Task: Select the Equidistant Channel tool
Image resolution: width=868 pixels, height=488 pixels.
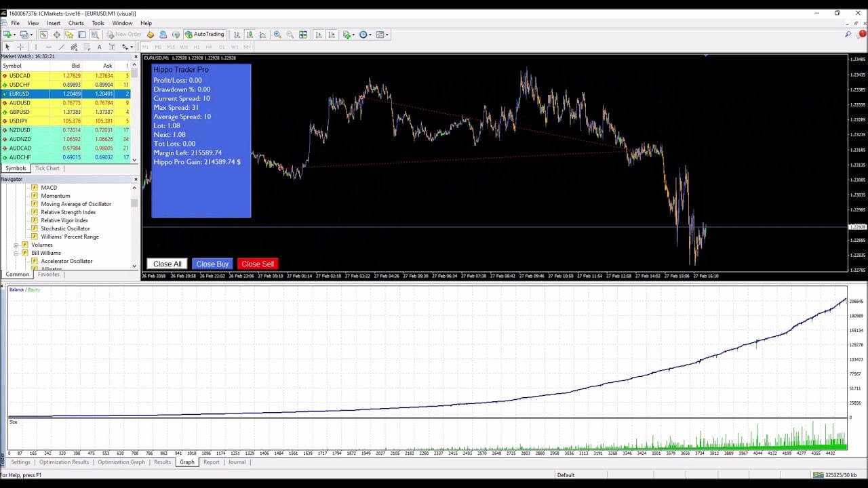Action: 74,47
